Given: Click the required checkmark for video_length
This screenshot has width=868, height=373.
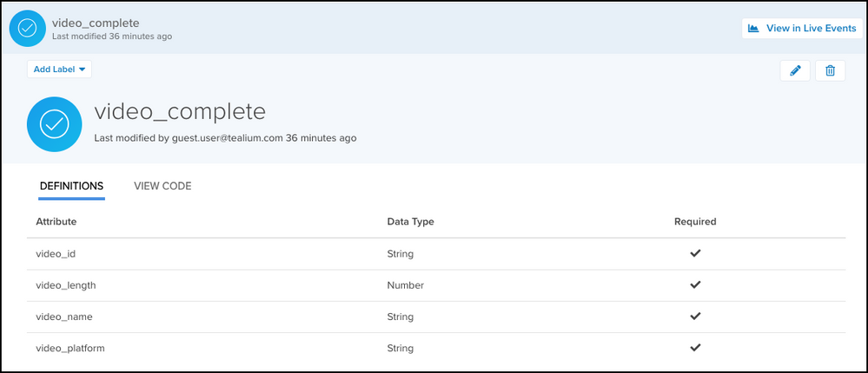Looking at the screenshot, I should point(695,285).
